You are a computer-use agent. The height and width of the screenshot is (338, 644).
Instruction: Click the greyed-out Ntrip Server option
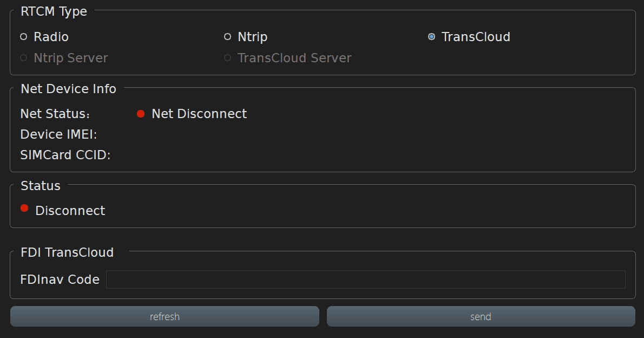click(23, 58)
